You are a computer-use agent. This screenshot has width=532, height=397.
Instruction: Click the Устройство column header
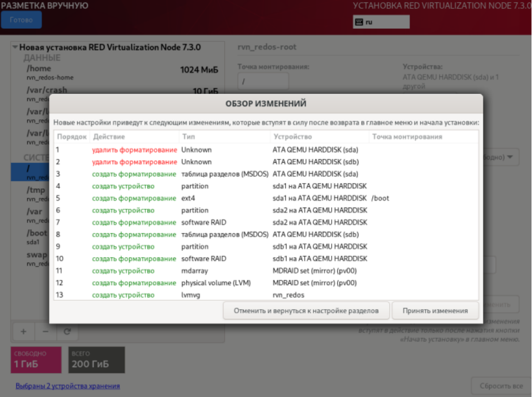pyautogui.click(x=320, y=137)
